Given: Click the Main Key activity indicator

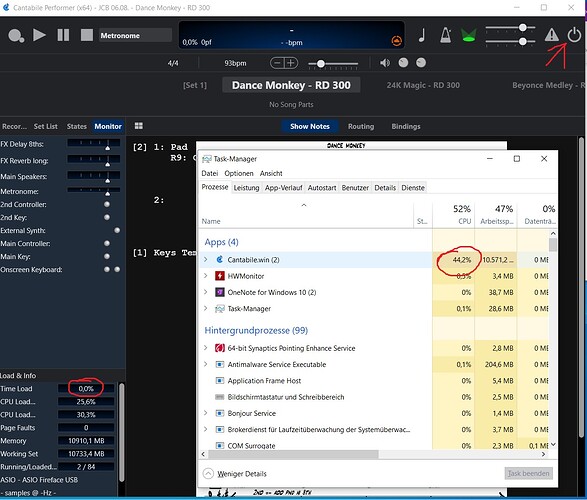Looking at the screenshot, I should 107,256.
